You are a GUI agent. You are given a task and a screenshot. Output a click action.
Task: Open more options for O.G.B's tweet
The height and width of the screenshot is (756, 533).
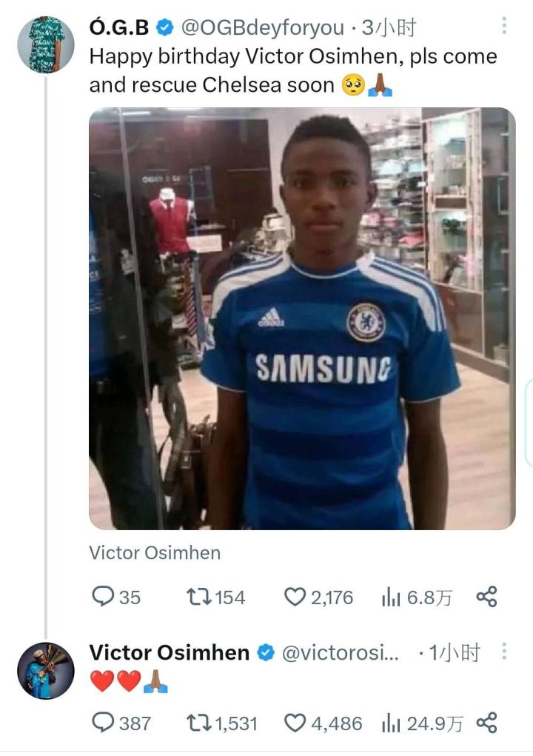[x=504, y=27]
